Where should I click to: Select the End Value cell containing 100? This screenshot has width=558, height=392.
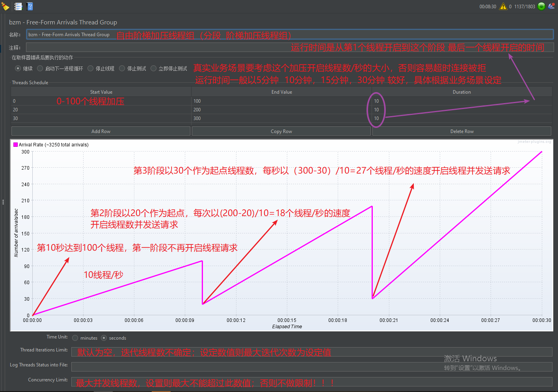pyautogui.click(x=282, y=101)
